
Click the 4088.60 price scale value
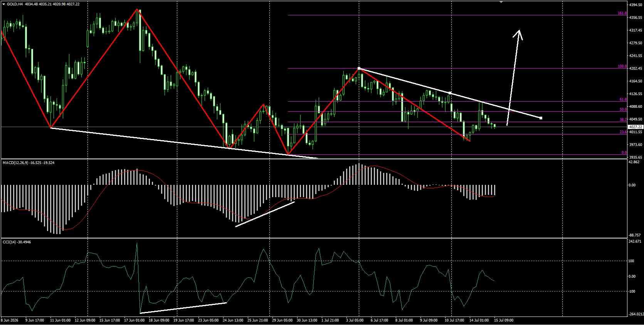click(x=635, y=107)
